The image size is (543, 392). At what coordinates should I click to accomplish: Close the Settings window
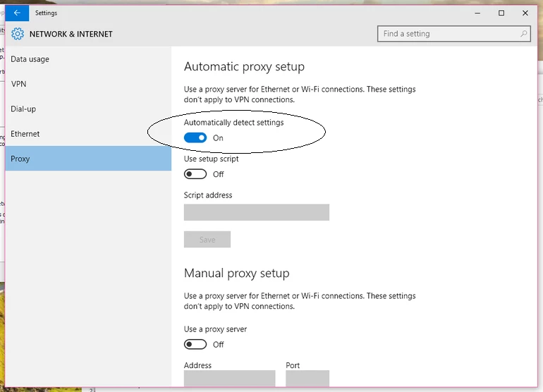(525, 13)
